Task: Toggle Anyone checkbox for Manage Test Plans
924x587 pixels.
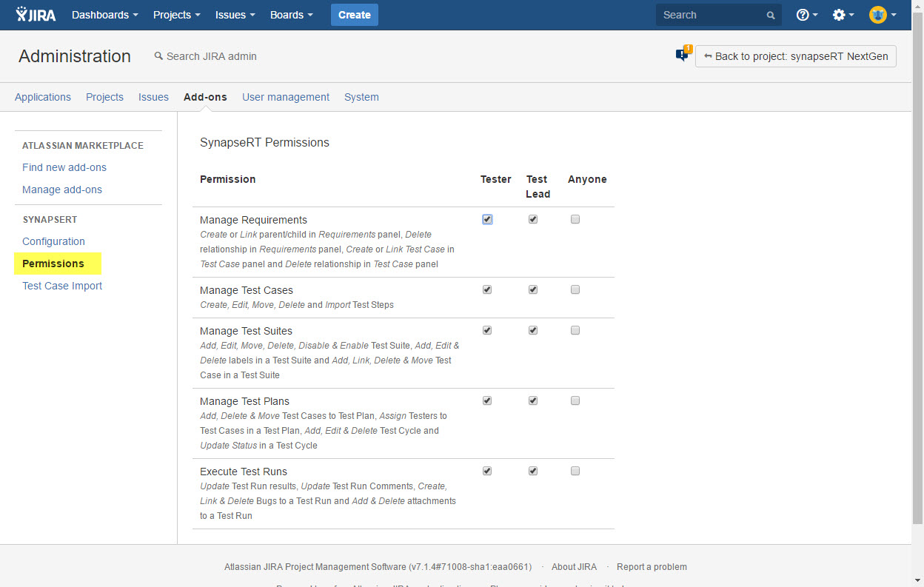Action: coord(575,401)
